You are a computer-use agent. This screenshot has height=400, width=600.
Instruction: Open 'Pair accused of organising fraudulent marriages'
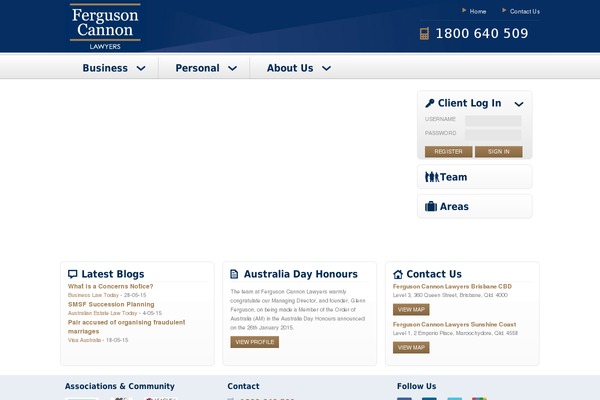127,327
